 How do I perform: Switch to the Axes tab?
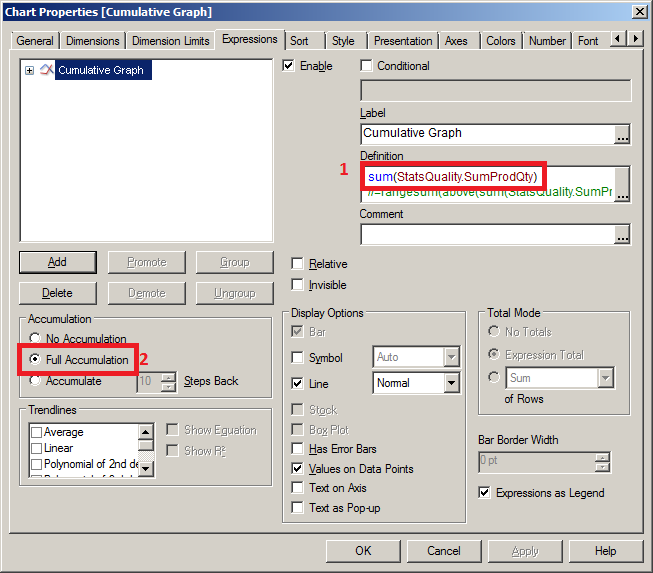[456, 41]
